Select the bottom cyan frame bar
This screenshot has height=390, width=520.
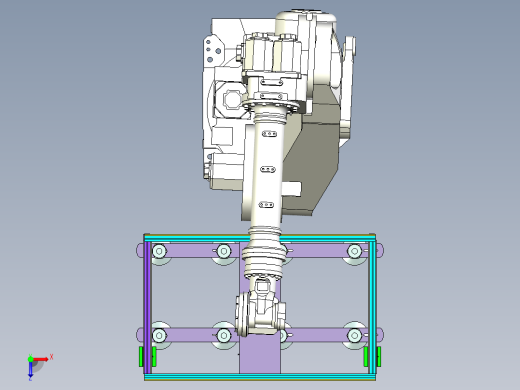click(260, 377)
